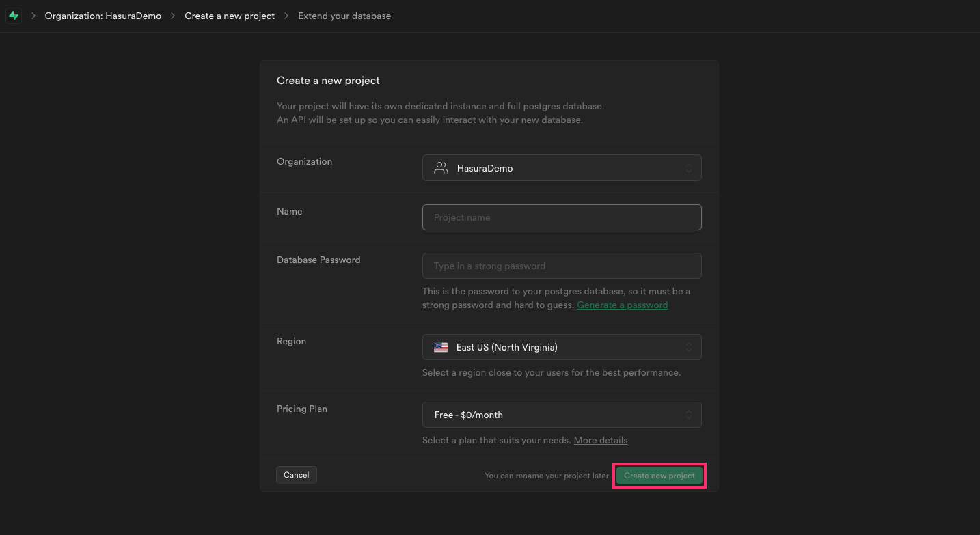Open the Region dropdown showing East US
The height and width of the screenshot is (535, 980).
pos(562,346)
